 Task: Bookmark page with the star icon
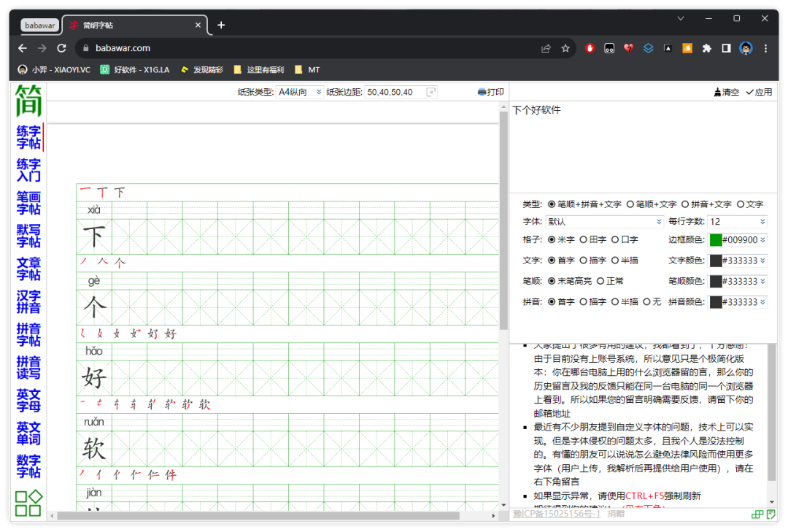coord(565,48)
